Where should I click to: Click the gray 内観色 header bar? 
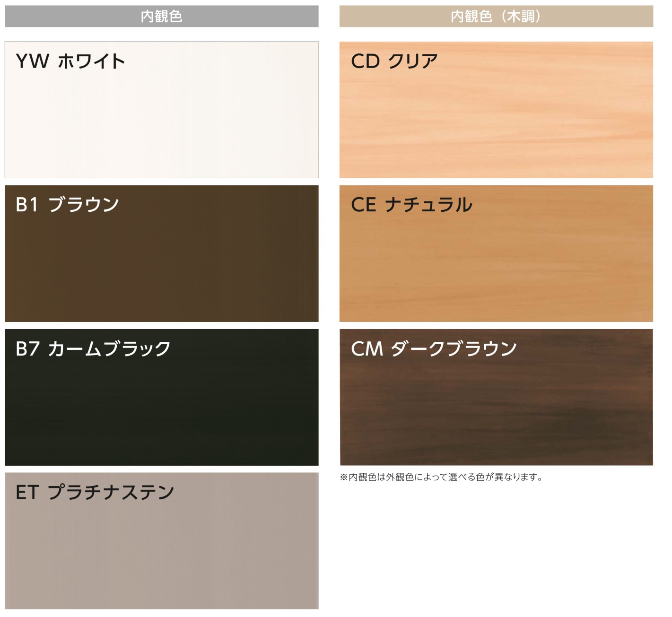161,17
